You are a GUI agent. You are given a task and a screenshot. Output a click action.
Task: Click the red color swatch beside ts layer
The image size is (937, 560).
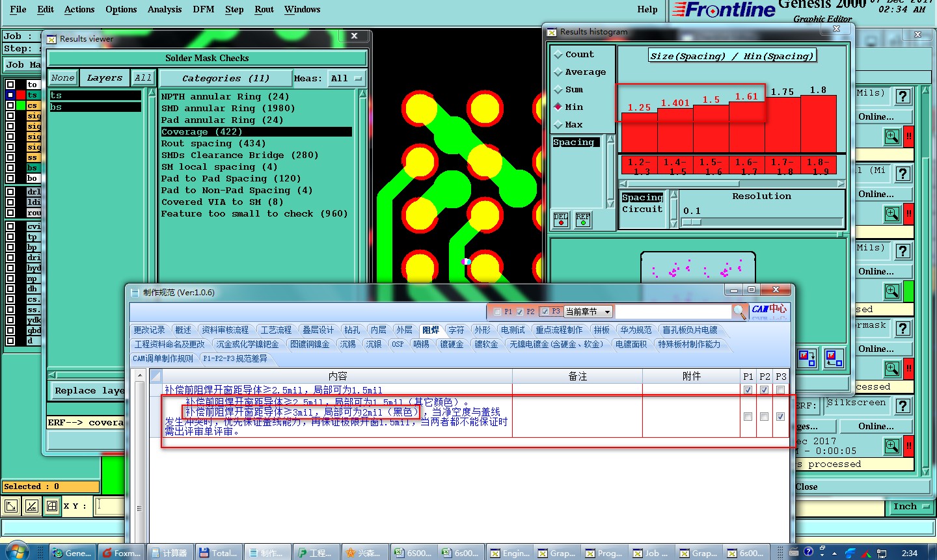[x=21, y=95]
